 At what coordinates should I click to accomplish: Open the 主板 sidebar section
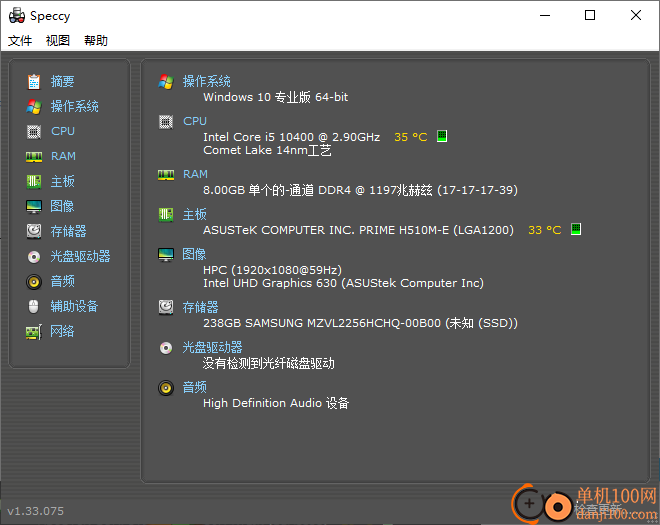coord(62,181)
